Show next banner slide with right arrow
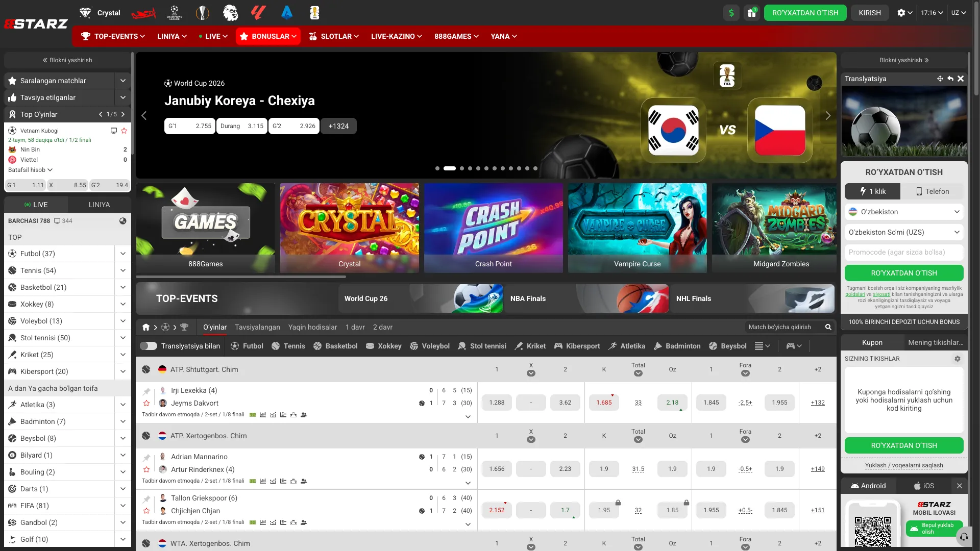Viewport: 980px width, 551px height. (828, 116)
